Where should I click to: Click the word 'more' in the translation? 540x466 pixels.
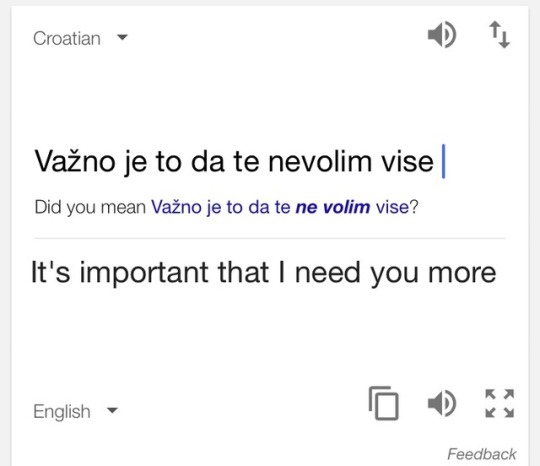coord(462,273)
